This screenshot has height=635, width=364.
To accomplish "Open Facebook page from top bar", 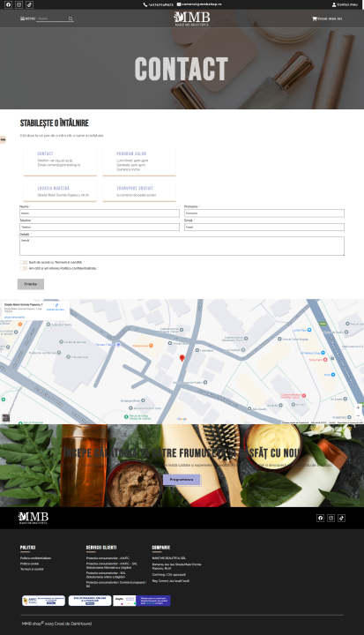I will coord(8,5).
